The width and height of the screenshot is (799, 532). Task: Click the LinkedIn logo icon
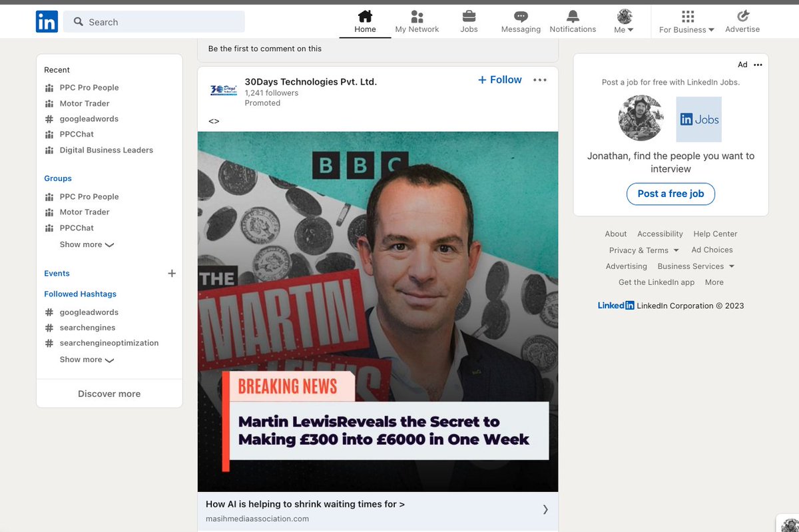point(47,22)
